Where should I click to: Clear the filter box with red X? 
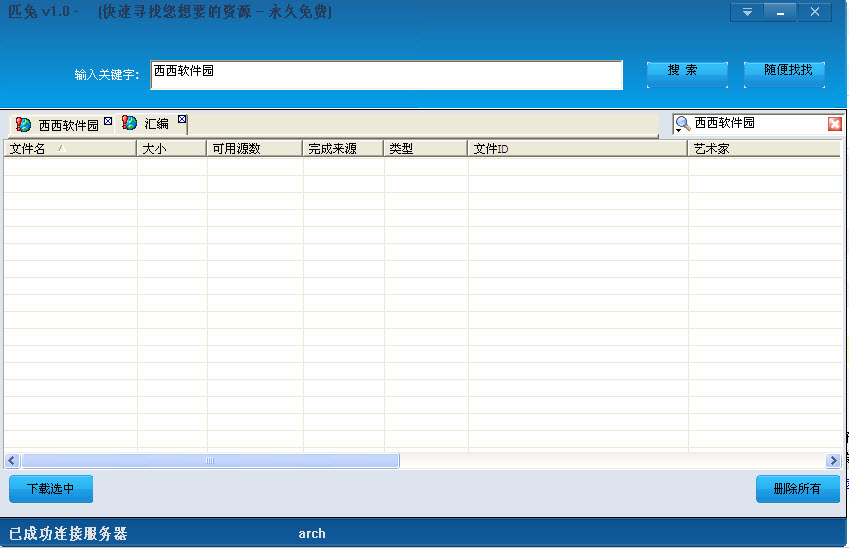click(x=834, y=124)
